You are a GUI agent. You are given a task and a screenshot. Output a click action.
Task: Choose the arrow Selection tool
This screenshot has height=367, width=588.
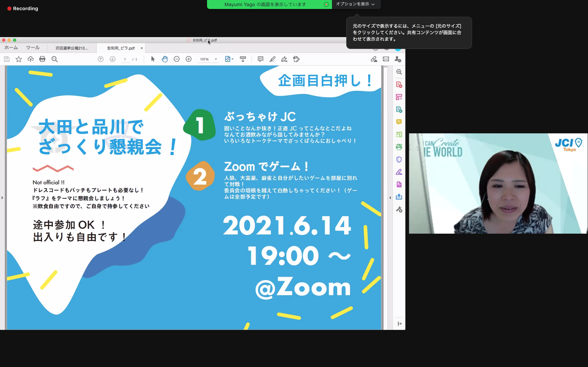[153, 59]
